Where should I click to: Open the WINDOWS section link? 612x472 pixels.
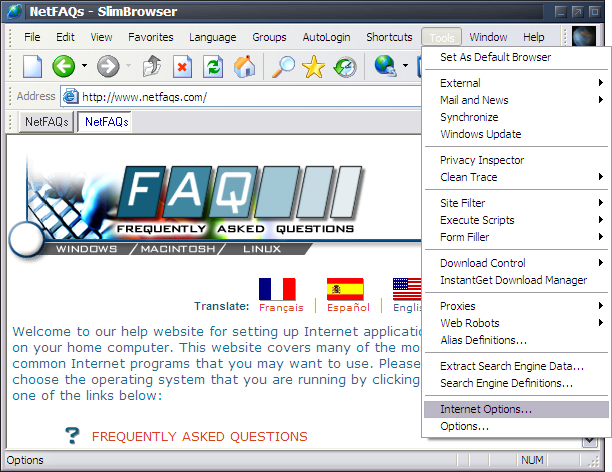[x=86, y=249]
